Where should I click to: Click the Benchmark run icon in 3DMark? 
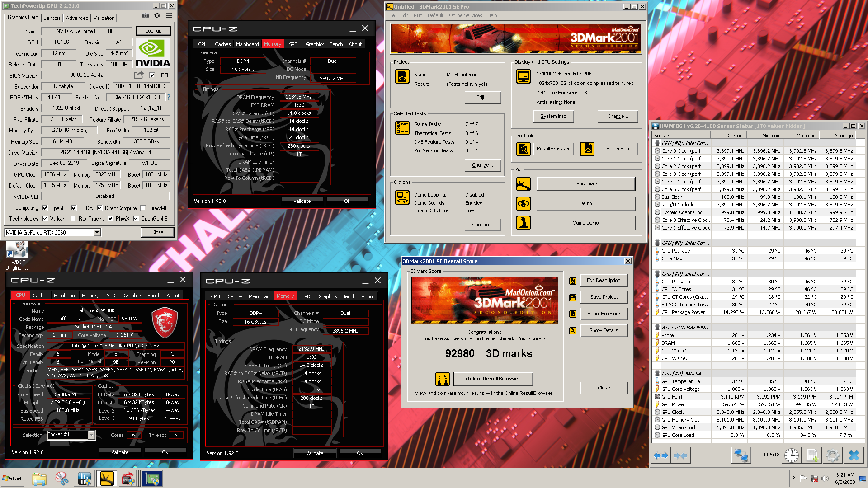tap(524, 184)
